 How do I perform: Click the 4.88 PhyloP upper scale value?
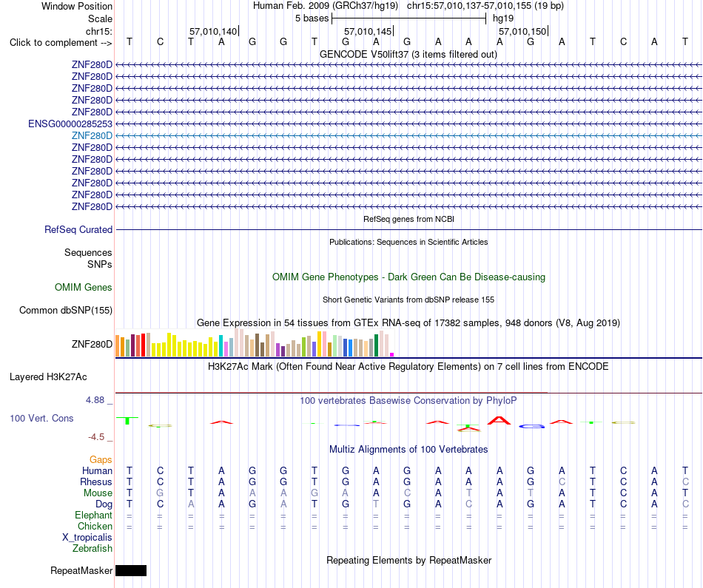[95, 400]
